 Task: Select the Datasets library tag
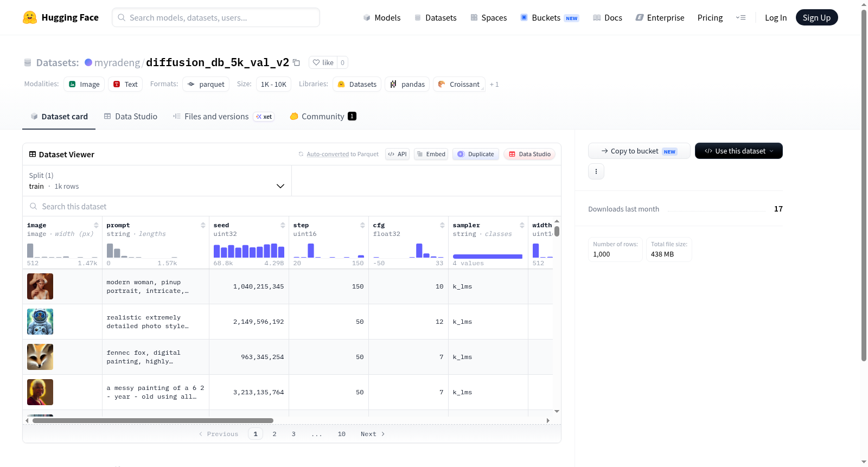point(356,84)
